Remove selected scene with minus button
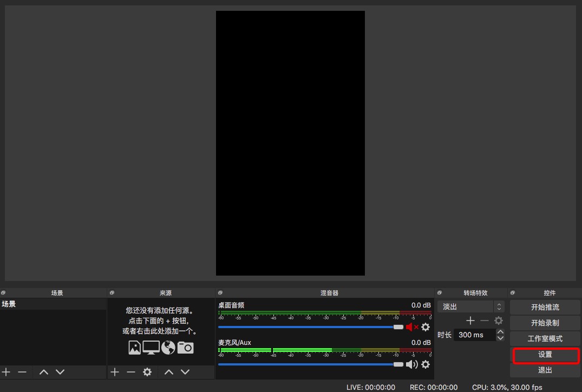582x392 pixels. point(22,371)
